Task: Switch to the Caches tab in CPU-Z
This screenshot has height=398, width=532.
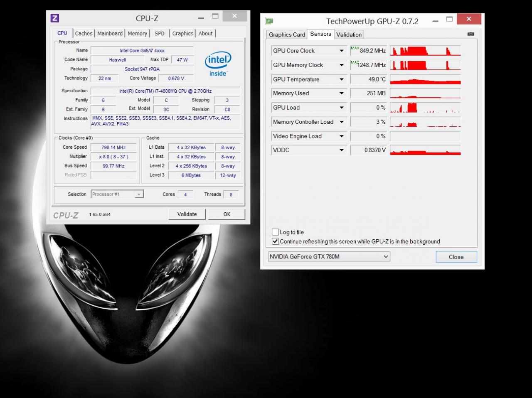Action: click(x=84, y=34)
